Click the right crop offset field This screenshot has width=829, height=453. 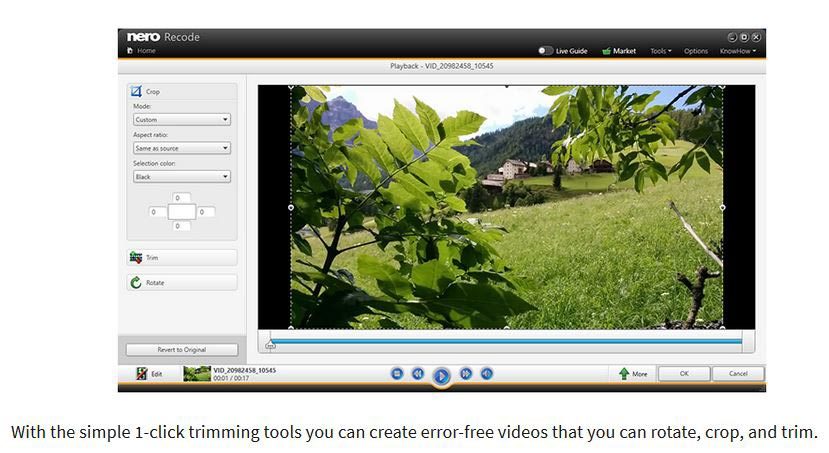pyautogui.click(x=206, y=212)
